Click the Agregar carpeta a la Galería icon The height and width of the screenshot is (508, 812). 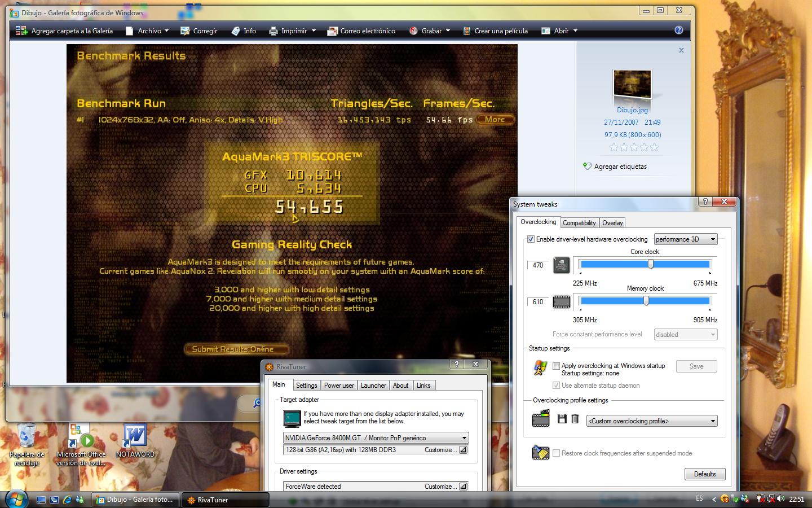[x=21, y=31]
